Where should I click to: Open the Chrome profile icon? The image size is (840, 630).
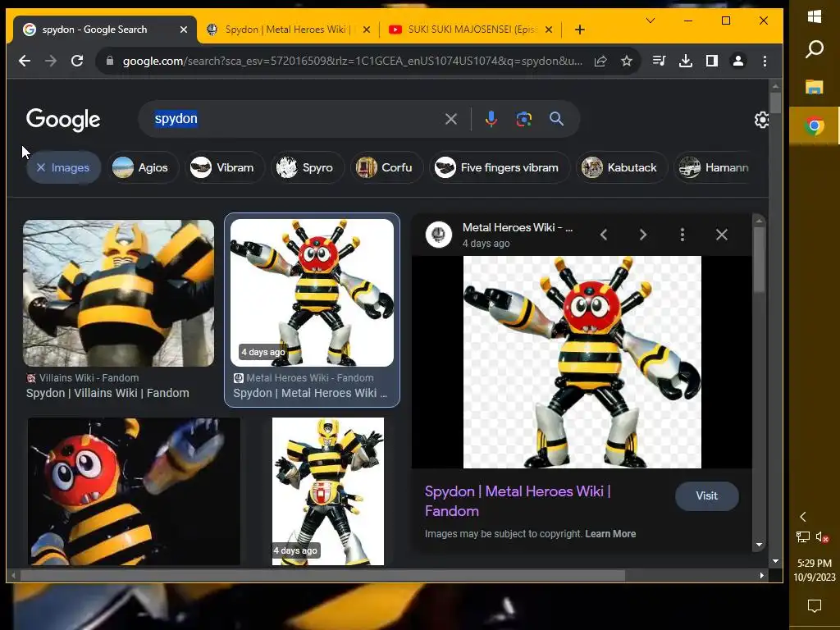pyautogui.click(x=737, y=61)
